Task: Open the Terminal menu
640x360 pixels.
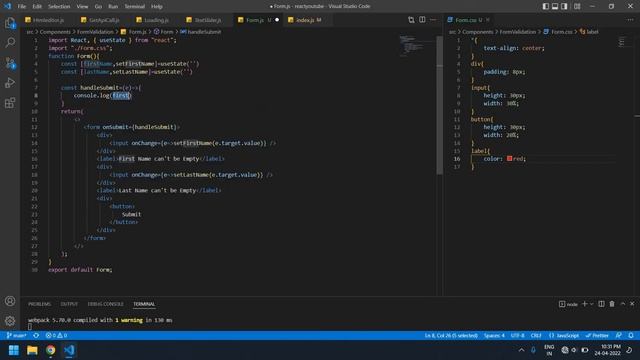Action: click(x=135, y=7)
